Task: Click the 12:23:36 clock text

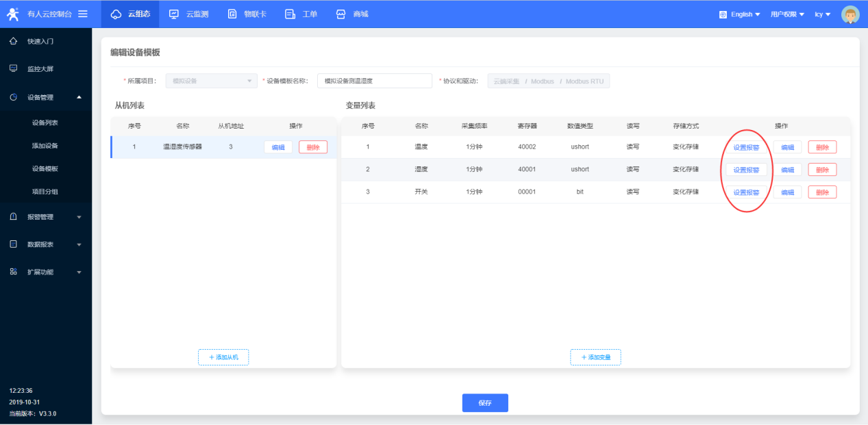Action: click(x=21, y=391)
